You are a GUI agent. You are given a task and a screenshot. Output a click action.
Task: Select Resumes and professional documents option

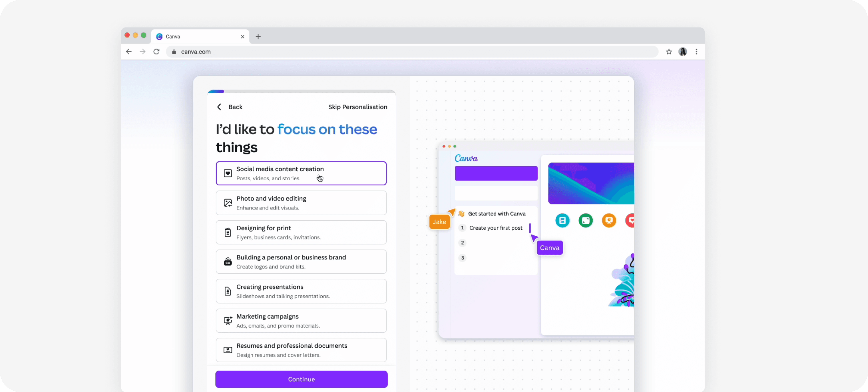[x=301, y=350]
